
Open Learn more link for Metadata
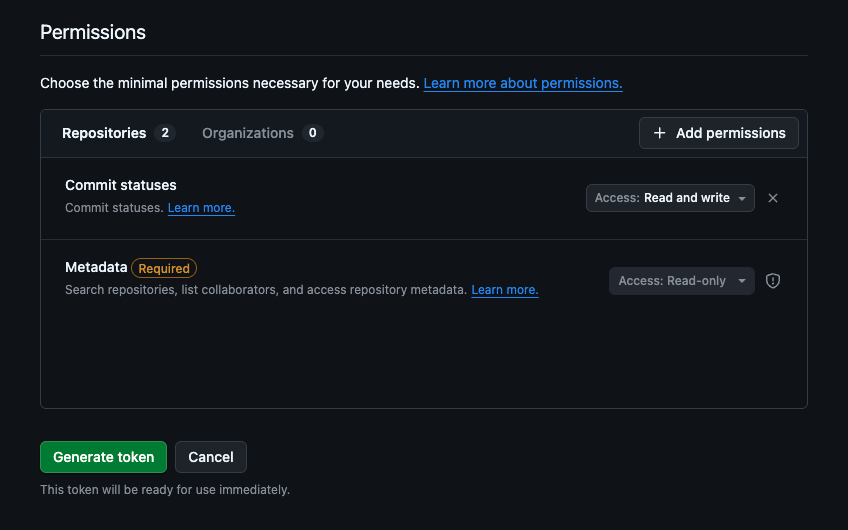(505, 290)
